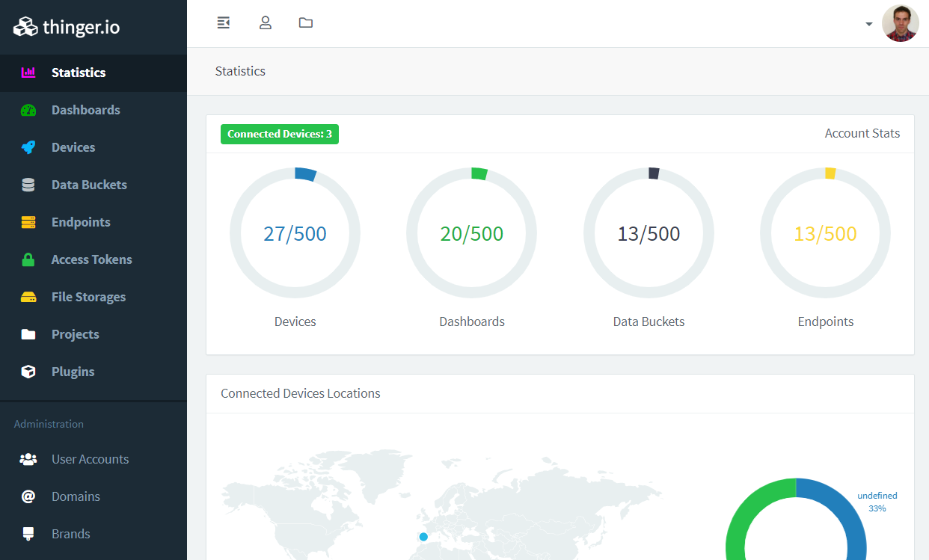The width and height of the screenshot is (929, 560).
Task: Click the Statistics breadcrumb title
Action: (240, 71)
